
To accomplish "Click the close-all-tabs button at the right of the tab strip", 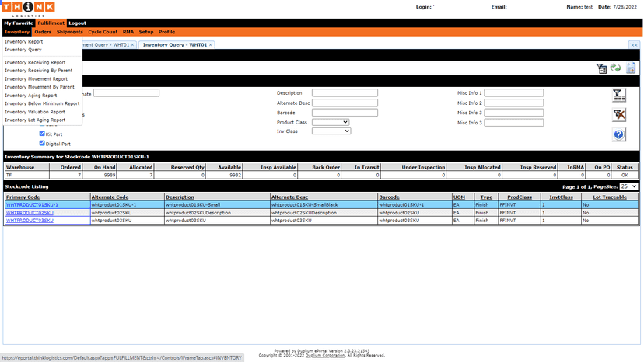I will pos(634,45).
